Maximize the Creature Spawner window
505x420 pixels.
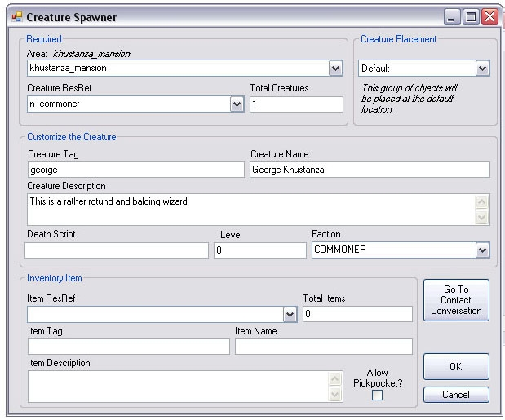coord(471,16)
